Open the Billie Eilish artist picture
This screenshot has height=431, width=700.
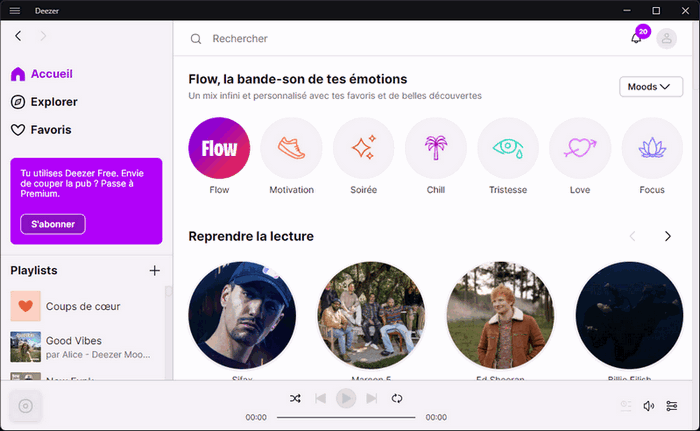click(629, 315)
